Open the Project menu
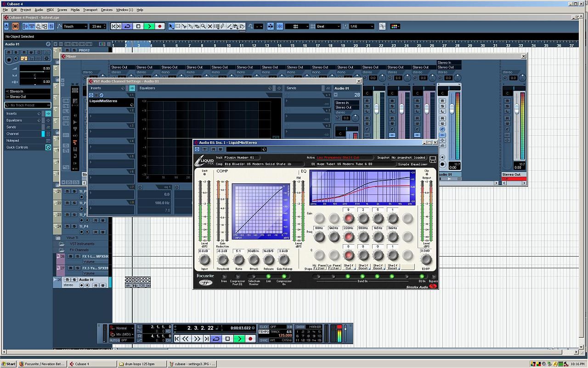Image resolution: width=588 pixels, height=368 pixels. click(x=26, y=10)
